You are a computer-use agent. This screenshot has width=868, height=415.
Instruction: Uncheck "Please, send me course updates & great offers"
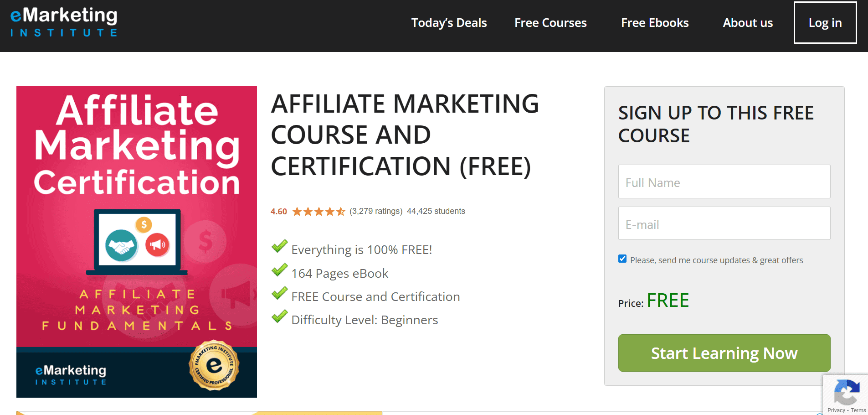point(622,258)
